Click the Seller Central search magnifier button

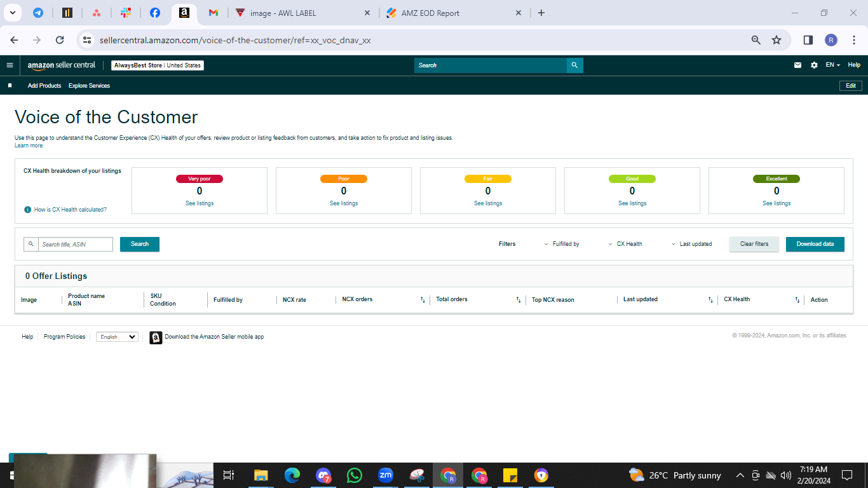[x=574, y=65]
